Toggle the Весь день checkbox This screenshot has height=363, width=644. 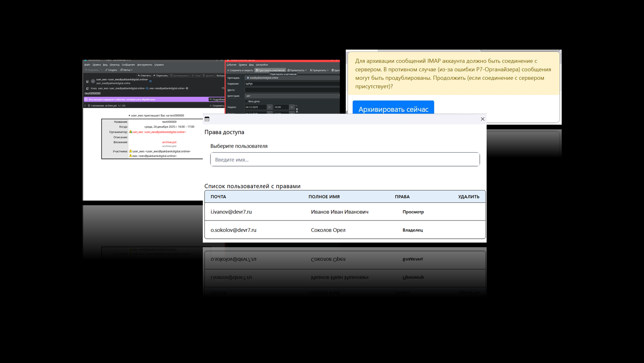coord(246,101)
